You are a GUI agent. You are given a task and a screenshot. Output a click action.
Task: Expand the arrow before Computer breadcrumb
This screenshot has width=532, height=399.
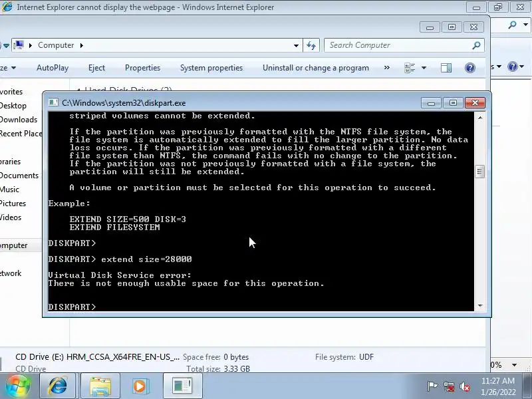30,45
